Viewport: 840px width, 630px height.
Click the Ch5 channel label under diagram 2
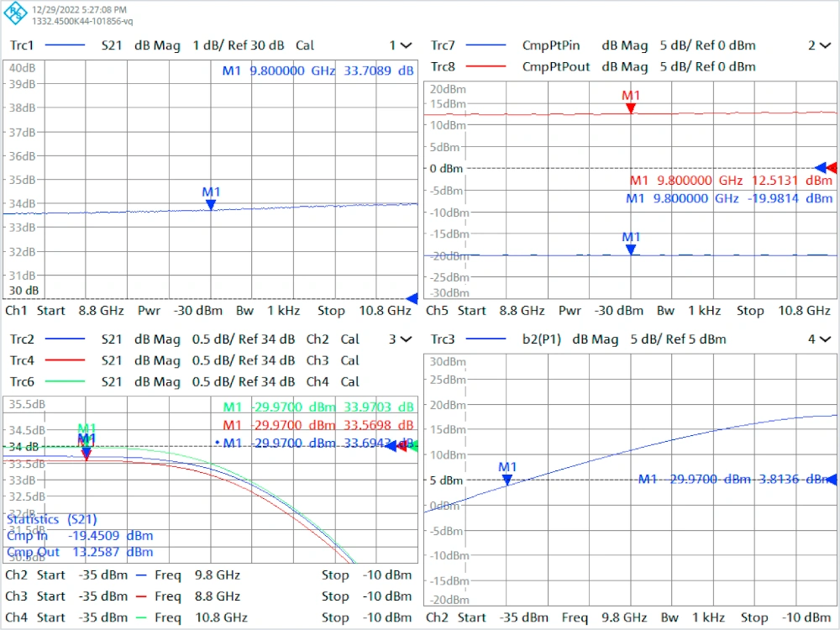[437, 311]
